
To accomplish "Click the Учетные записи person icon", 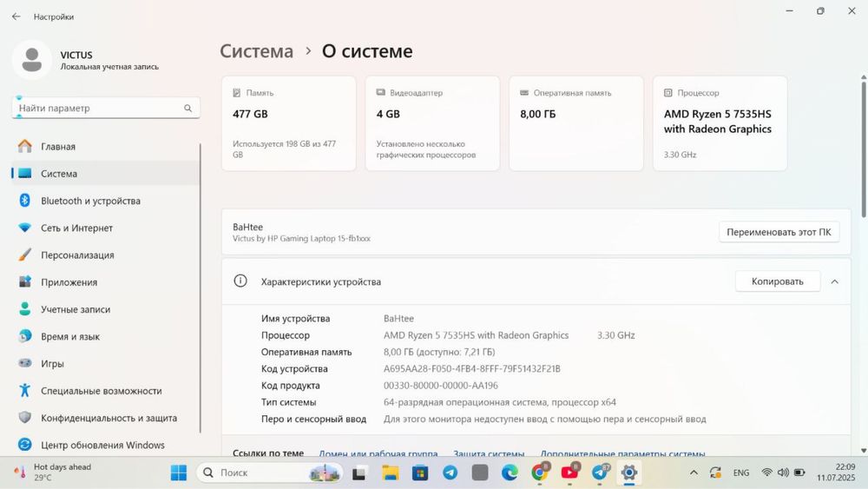I will (25, 309).
